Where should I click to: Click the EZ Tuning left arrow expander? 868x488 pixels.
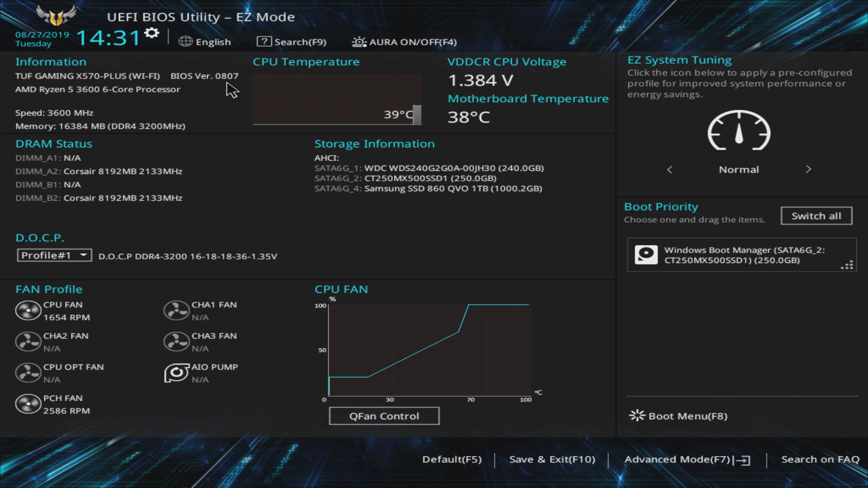coord(670,169)
